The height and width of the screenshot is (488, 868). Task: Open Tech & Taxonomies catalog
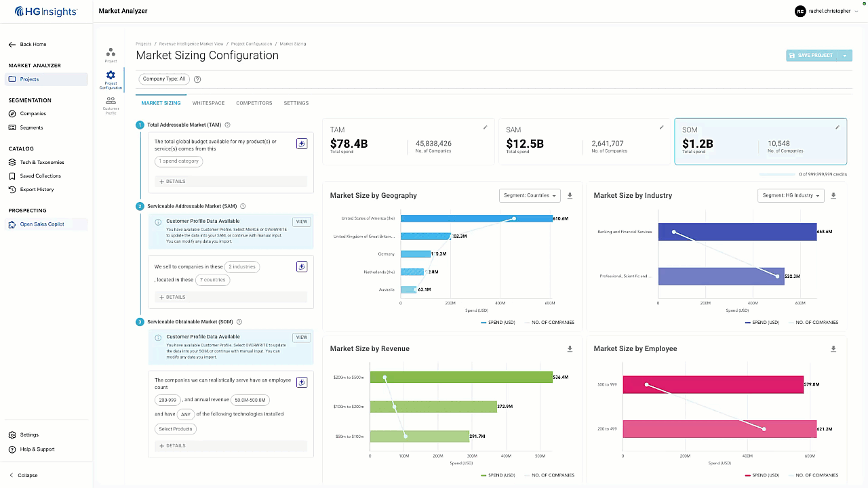click(37, 163)
